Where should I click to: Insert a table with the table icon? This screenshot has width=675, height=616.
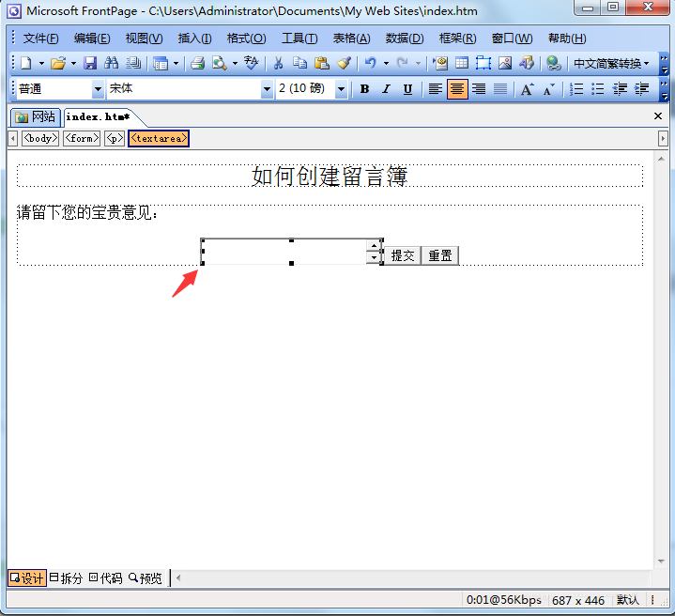pos(462,63)
